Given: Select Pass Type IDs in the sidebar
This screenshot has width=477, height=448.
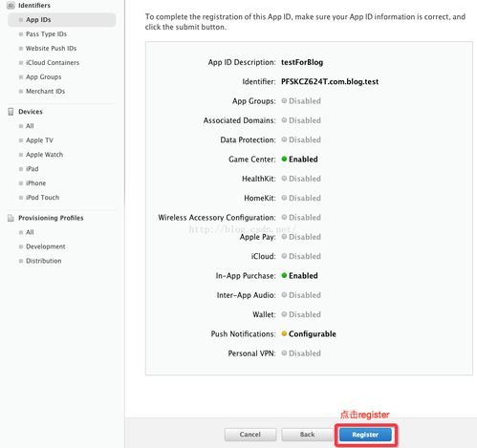Looking at the screenshot, I should tap(46, 34).
